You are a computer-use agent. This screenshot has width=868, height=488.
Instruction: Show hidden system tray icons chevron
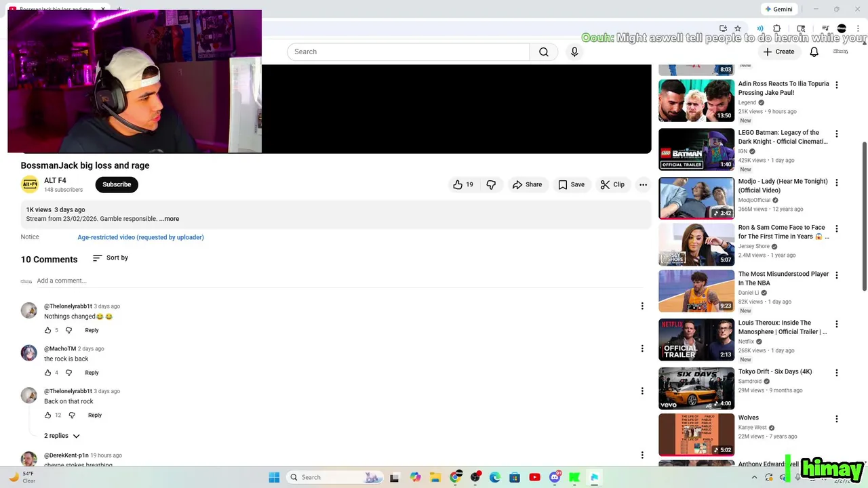(x=754, y=477)
